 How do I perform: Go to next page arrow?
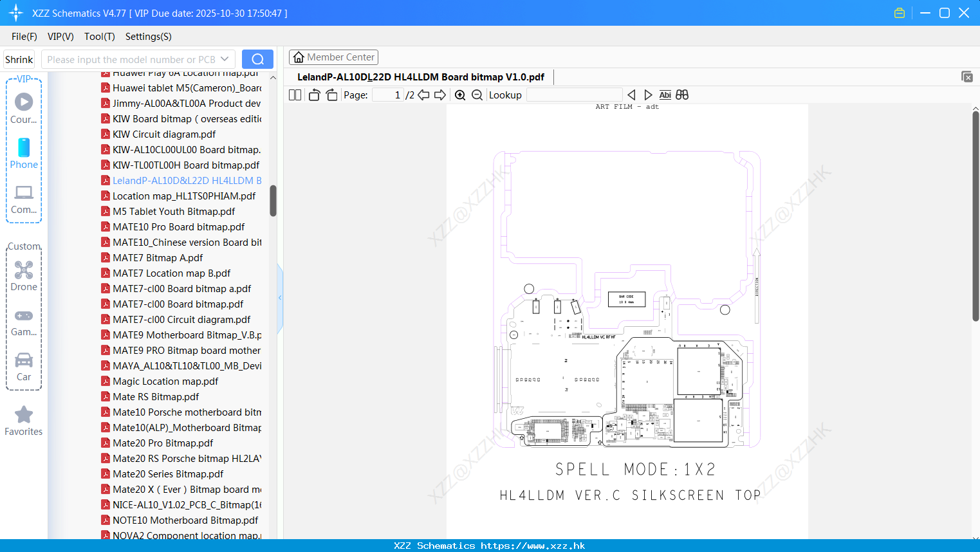tap(440, 95)
